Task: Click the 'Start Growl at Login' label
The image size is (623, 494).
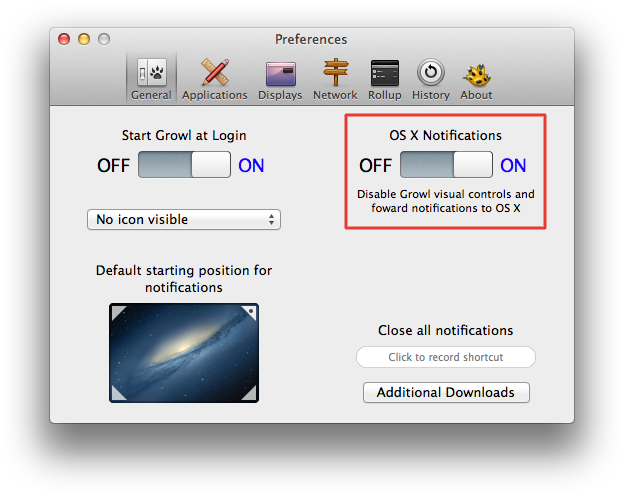Action: click(x=184, y=136)
